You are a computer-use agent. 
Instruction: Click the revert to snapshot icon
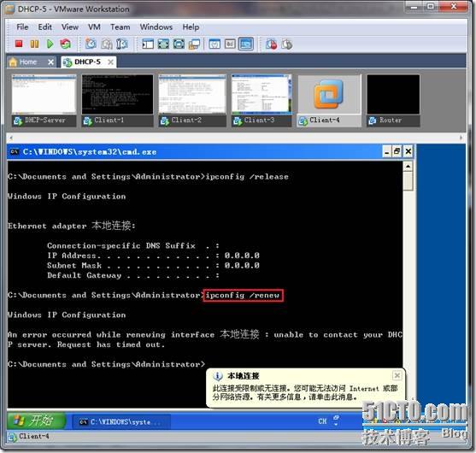coord(107,44)
